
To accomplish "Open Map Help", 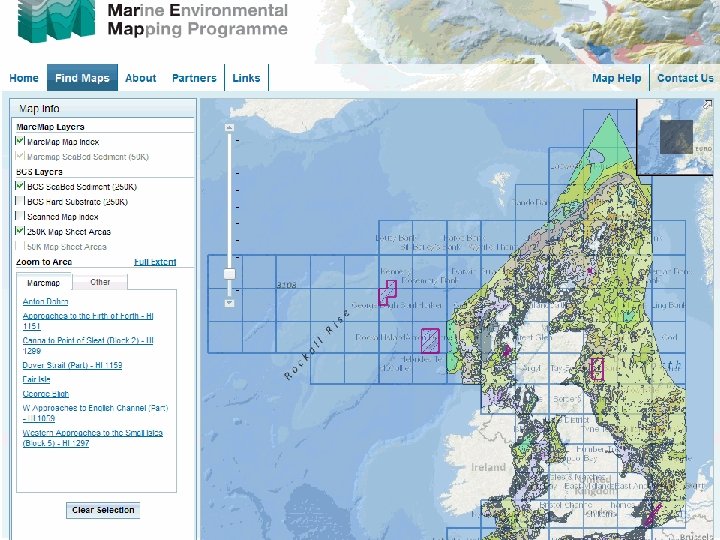I will pos(616,78).
